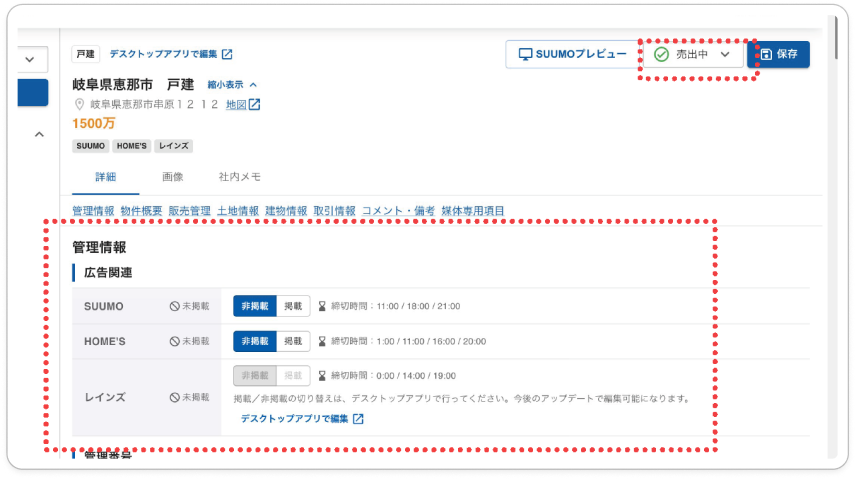Switch to the 社内メモ tab
856x479 pixels.
(240, 176)
